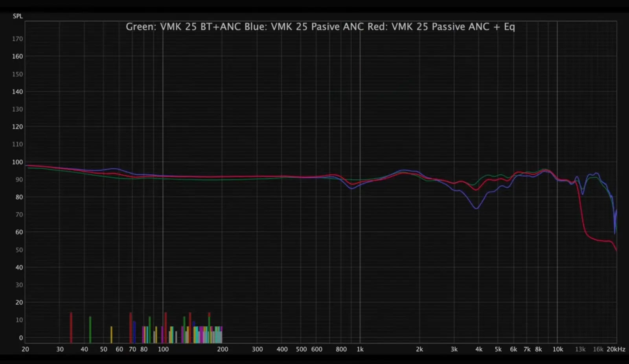Viewport: 629px width, 364px height.
Task: Click the 20kHz label on the frequency axis
Action: (x=616, y=349)
